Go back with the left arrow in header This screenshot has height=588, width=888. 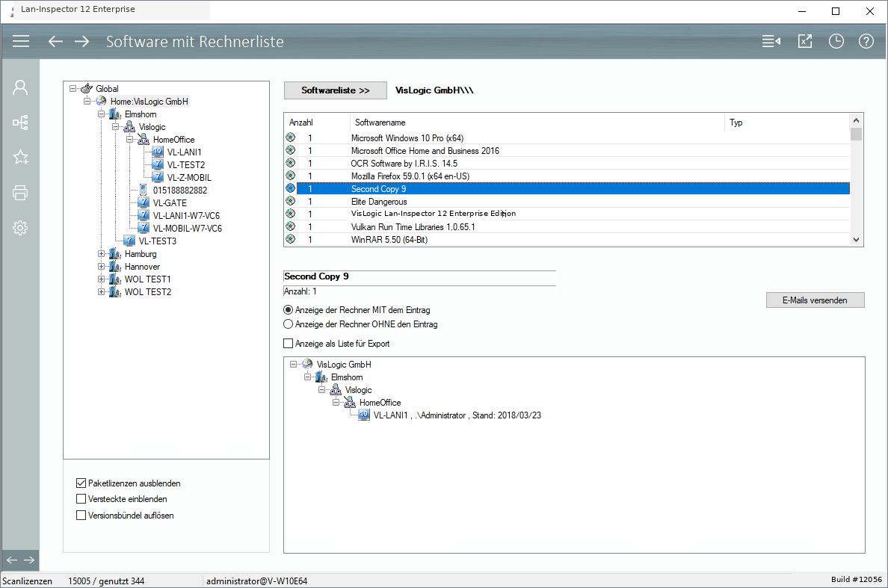tap(55, 41)
